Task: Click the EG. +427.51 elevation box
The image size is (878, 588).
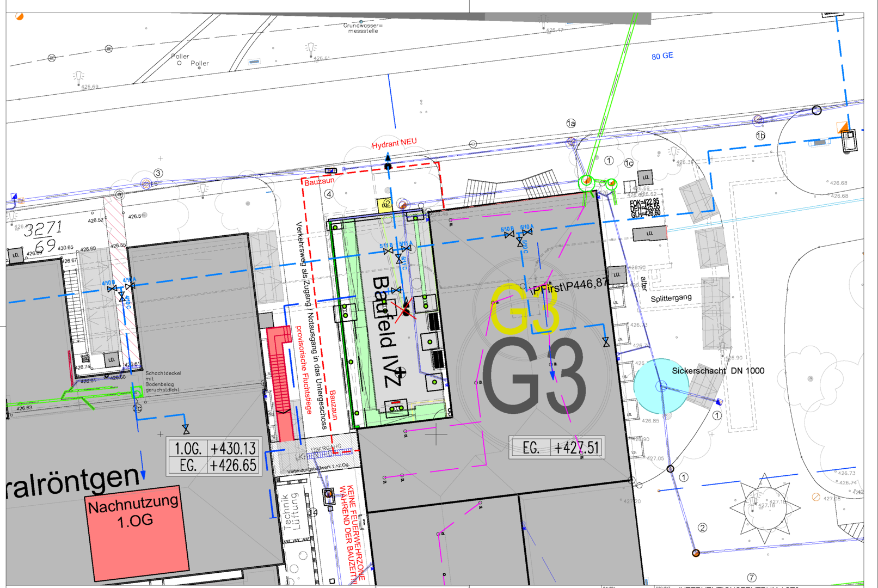Action: 556,448
